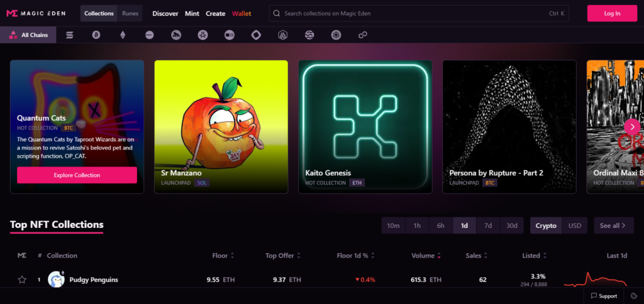The image size is (644, 304).
Task: Click the Pudgy Penguins 1d sparkline
Action: click(x=596, y=280)
